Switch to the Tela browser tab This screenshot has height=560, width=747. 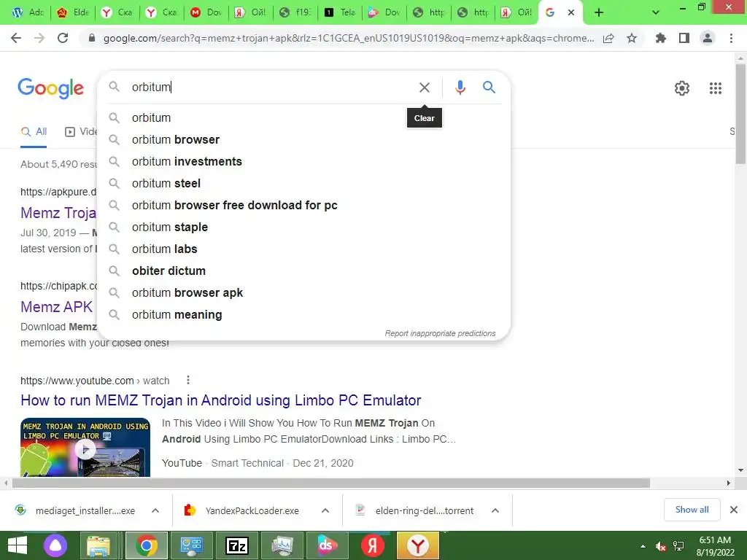tap(339, 12)
